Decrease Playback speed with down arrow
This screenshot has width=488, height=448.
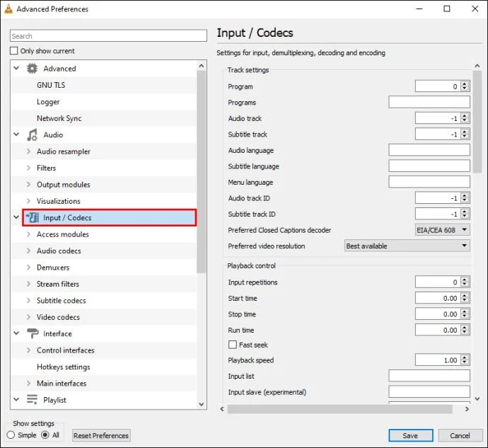tap(465, 362)
